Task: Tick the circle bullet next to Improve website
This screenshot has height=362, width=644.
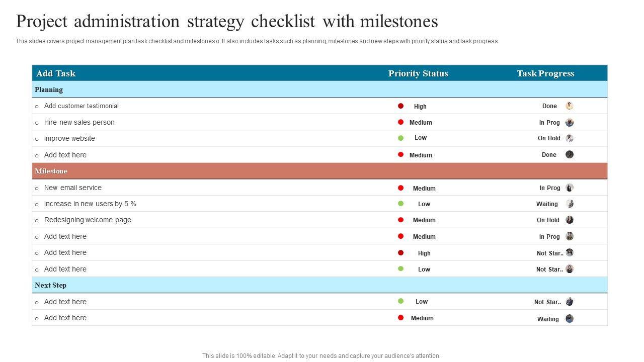Action: point(37,139)
